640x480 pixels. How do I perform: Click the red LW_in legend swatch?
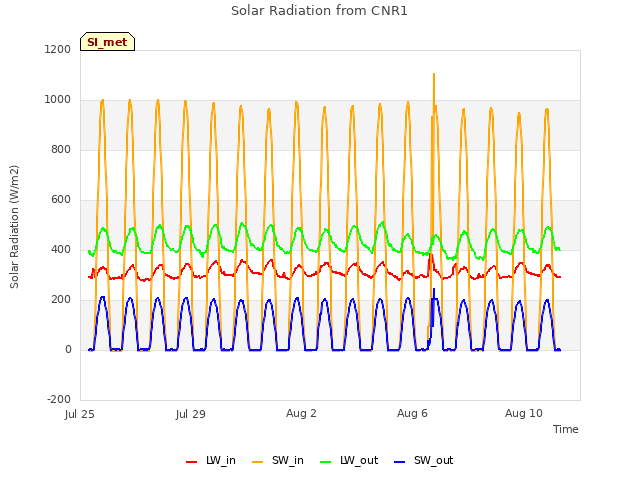[191, 462]
